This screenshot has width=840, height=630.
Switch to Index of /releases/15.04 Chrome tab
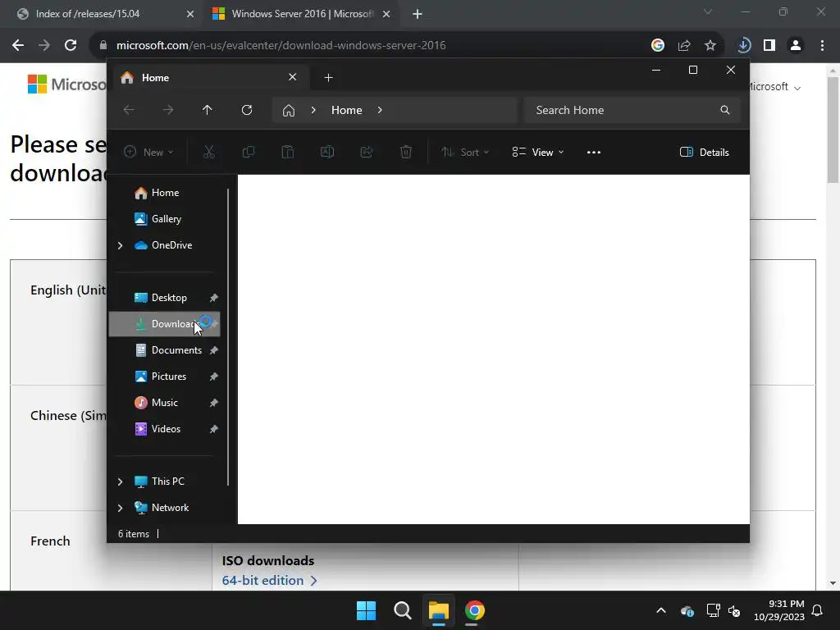tap(104, 14)
